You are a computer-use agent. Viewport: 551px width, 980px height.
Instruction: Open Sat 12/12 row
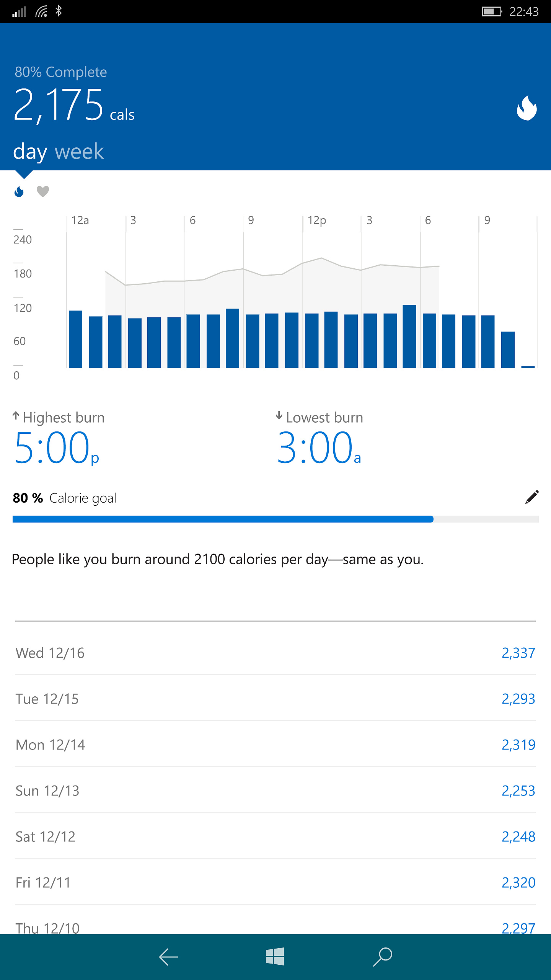[x=275, y=836]
